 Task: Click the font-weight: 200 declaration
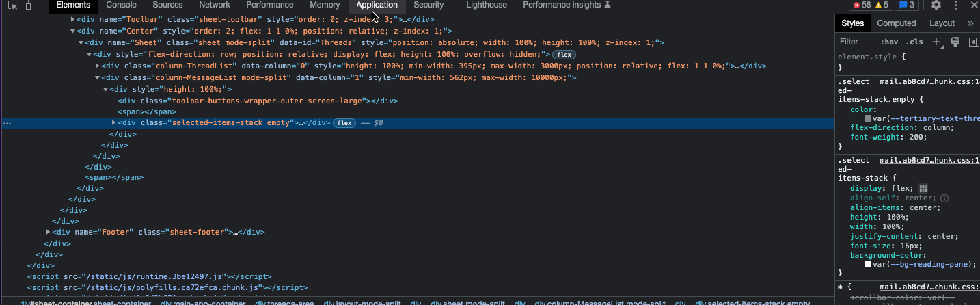(x=888, y=137)
